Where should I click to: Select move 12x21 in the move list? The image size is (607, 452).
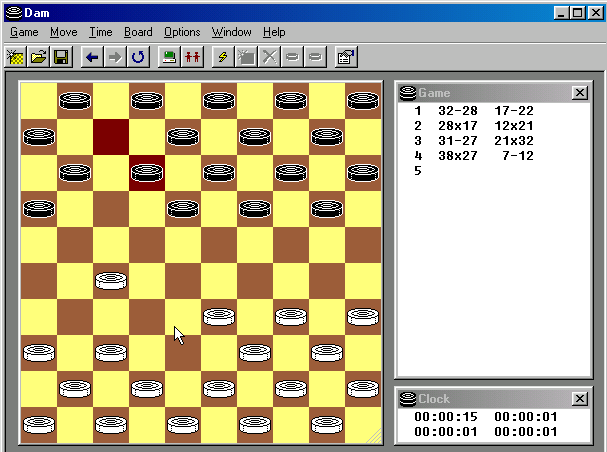coord(514,126)
